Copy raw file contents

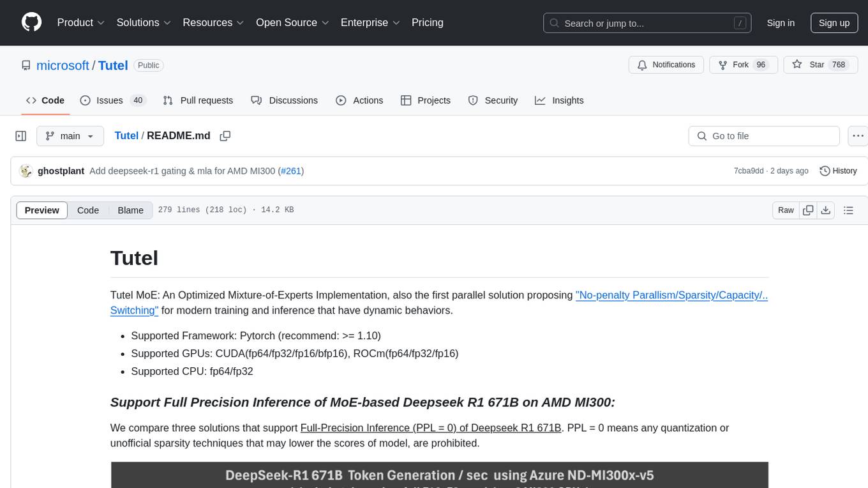pyautogui.click(x=808, y=210)
